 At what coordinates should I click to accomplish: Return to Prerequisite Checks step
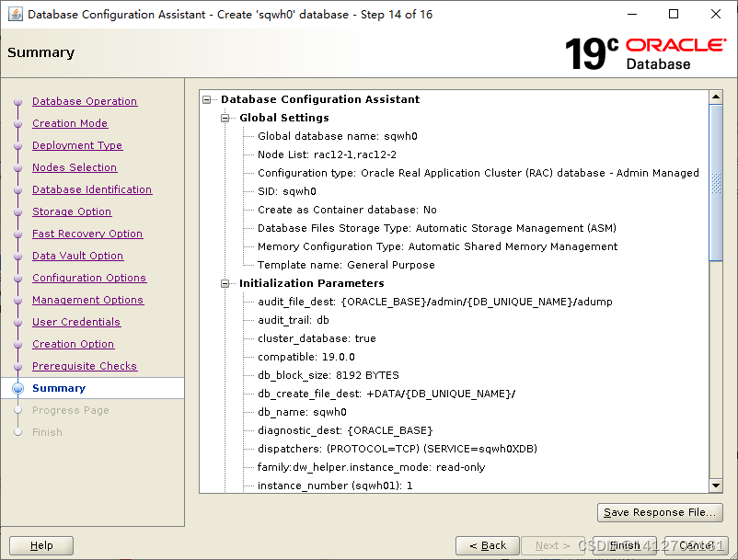[85, 366]
